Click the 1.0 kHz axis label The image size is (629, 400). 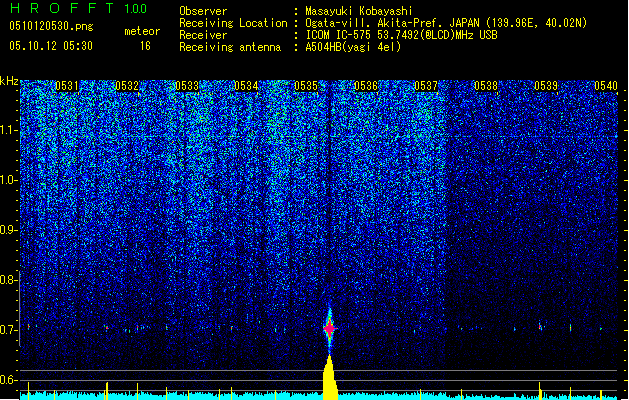tap(9, 180)
